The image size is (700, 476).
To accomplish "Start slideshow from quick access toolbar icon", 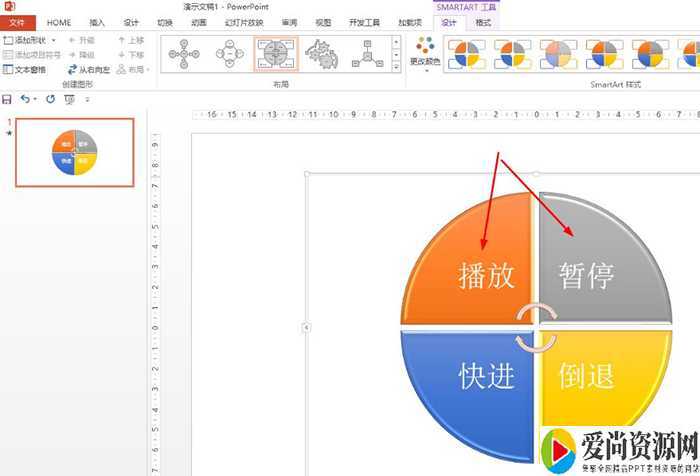I will click(x=69, y=100).
